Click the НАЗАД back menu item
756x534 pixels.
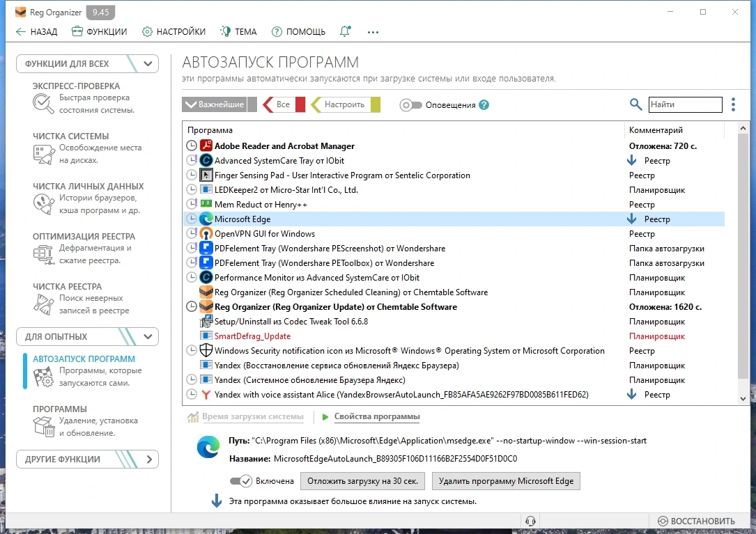[x=37, y=32]
